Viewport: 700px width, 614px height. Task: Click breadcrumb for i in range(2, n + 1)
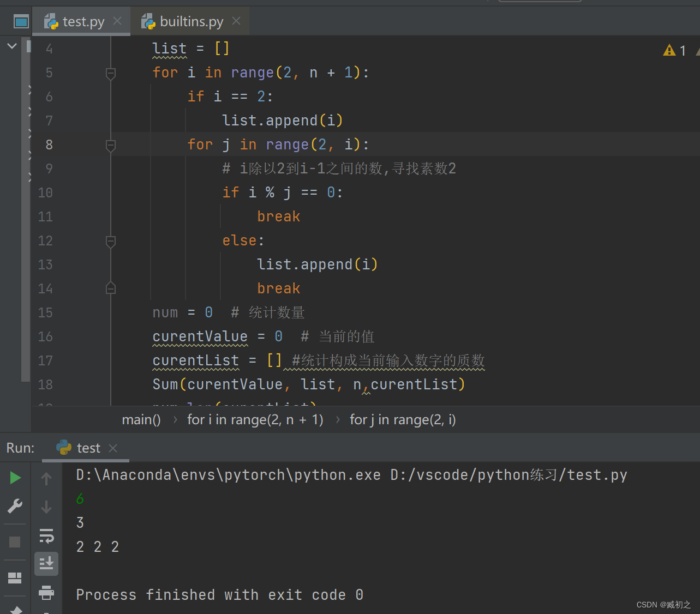pyautogui.click(x=255, y=420)
